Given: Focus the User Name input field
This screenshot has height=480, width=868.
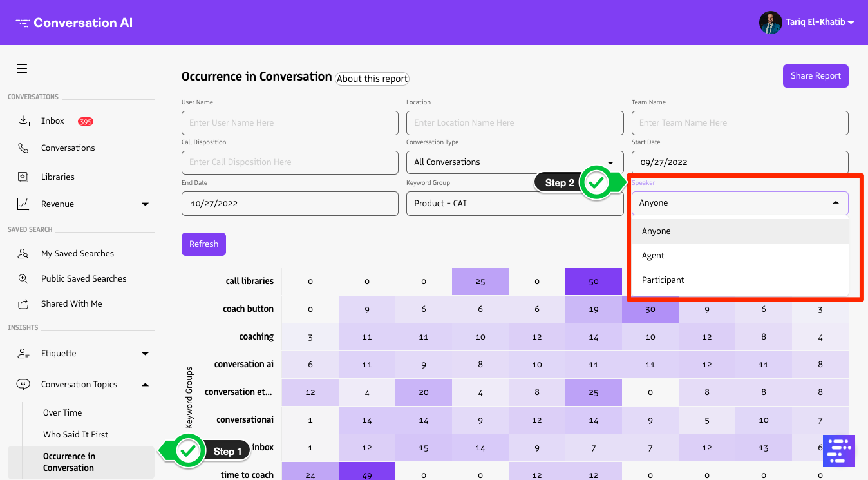Looking at the screenshot, I should 290,123.
